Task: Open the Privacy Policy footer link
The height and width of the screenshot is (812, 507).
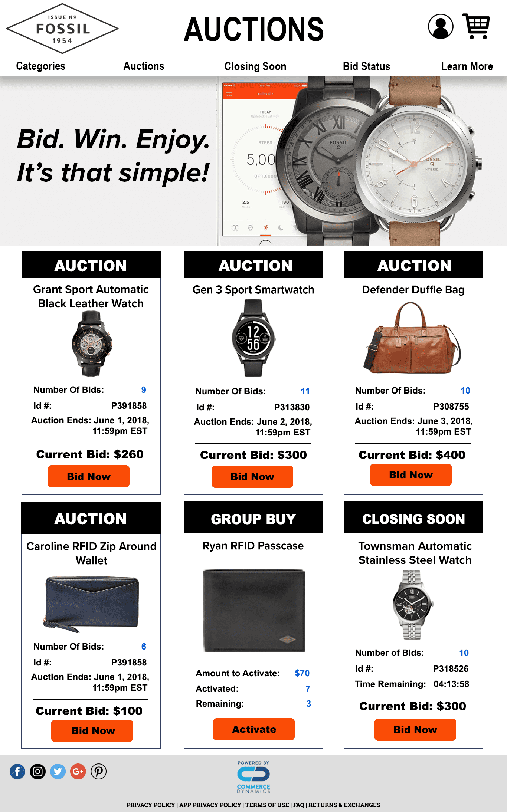Action: click(151, 805)
